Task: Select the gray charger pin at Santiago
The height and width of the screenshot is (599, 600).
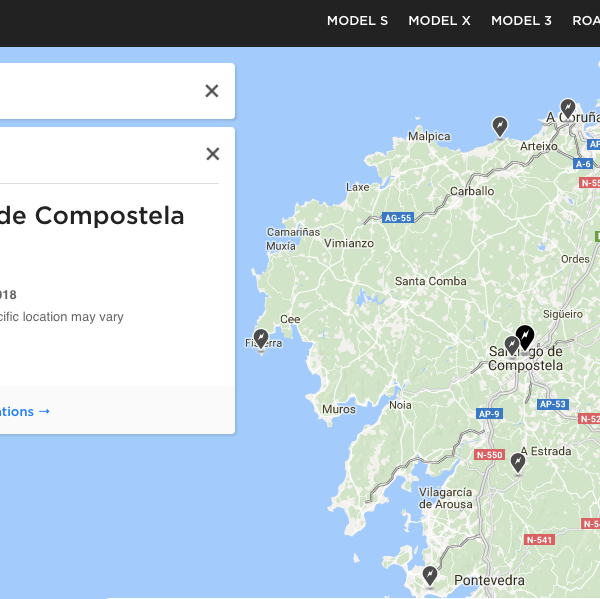Action: click(511, 346)
